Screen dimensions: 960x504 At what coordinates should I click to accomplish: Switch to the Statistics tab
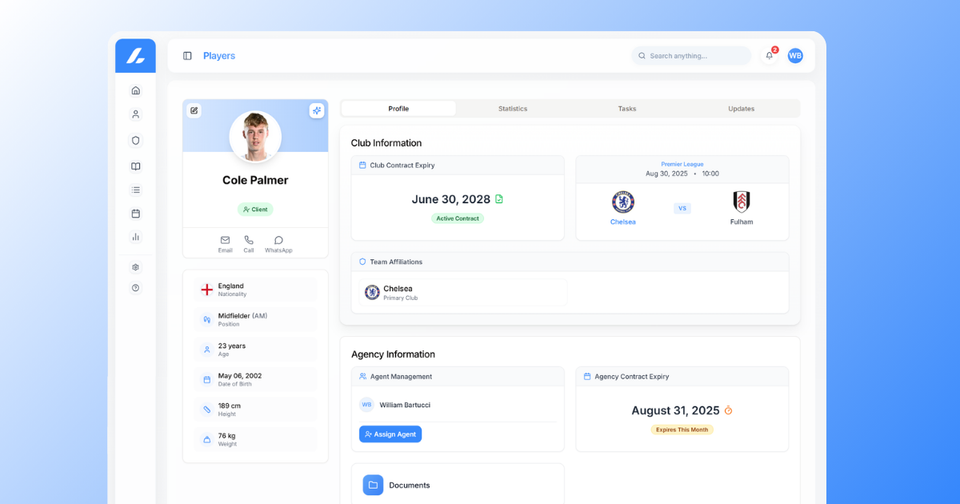512,108
